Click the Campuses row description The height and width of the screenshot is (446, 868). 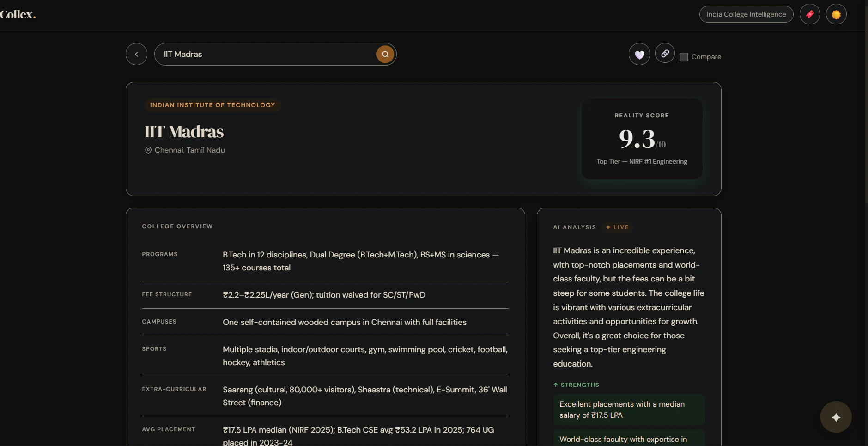[345, 322]
